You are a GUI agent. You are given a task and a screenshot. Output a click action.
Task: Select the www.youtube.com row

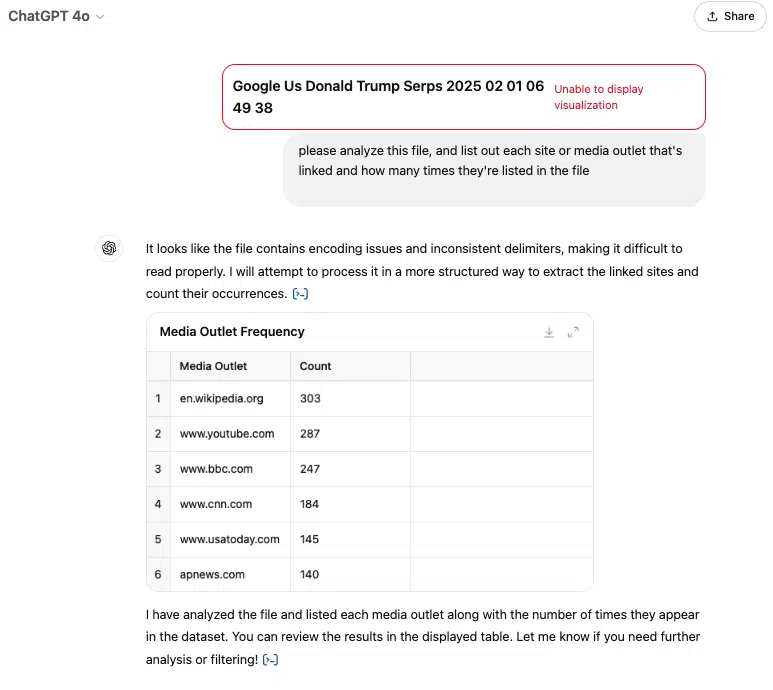click(x=370, y=434)
